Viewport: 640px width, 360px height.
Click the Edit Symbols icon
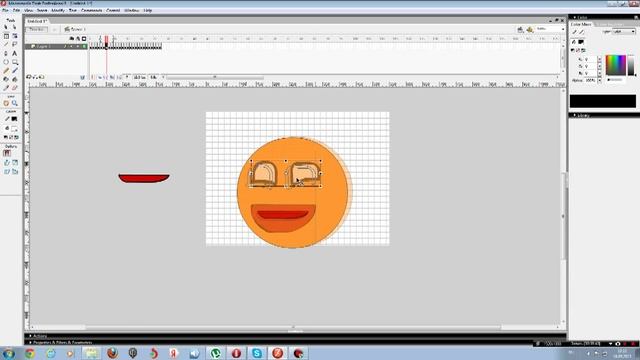pyautogui.click(x=530, y=29)
